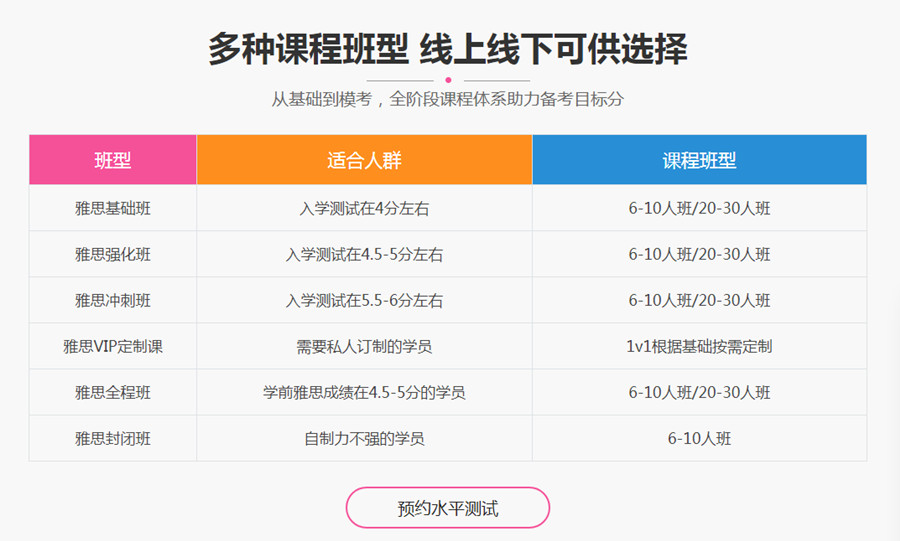Viewport: 900px width, 541px height.
Task: Select 入学测试在4分左右 text
Action: point(364,208)
